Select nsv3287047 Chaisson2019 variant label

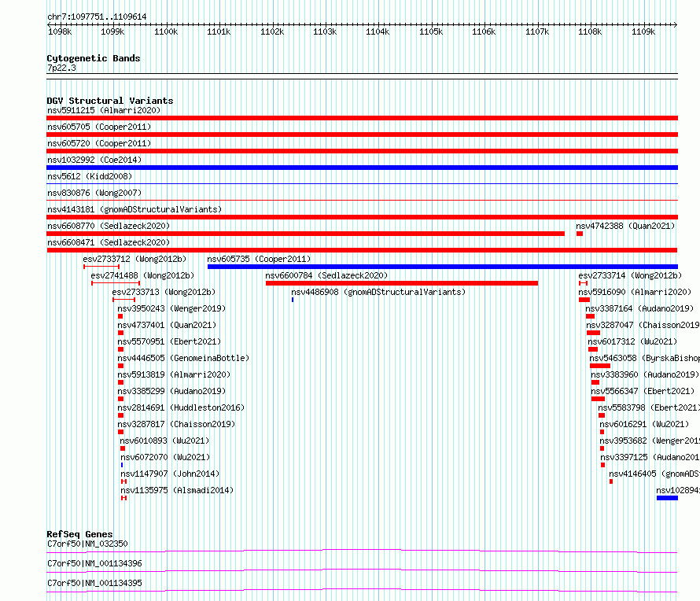[x=643, y=325]
